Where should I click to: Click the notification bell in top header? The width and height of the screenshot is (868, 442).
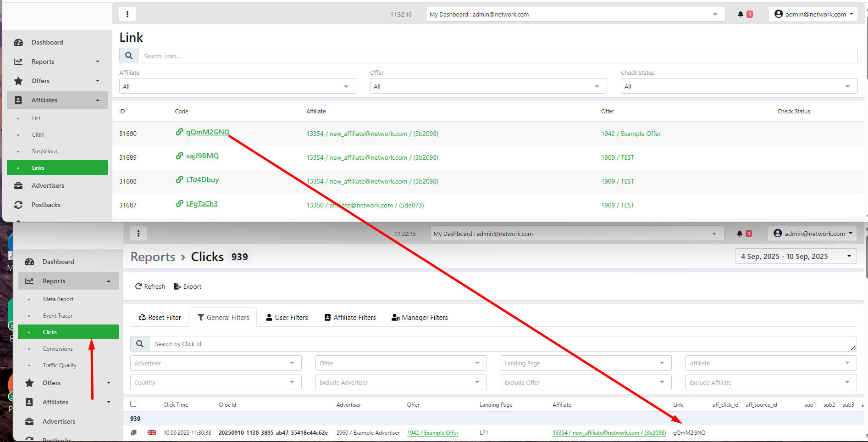click(x=740, y=14)
